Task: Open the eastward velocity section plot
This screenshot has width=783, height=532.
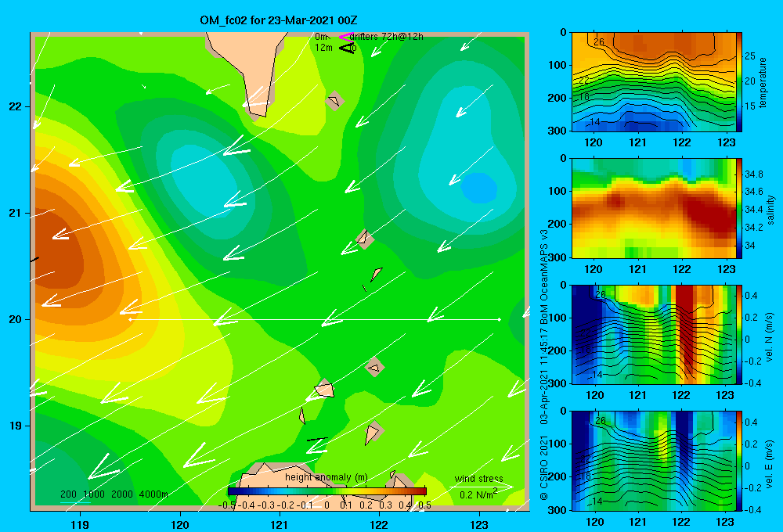Action: pos(653,461)
